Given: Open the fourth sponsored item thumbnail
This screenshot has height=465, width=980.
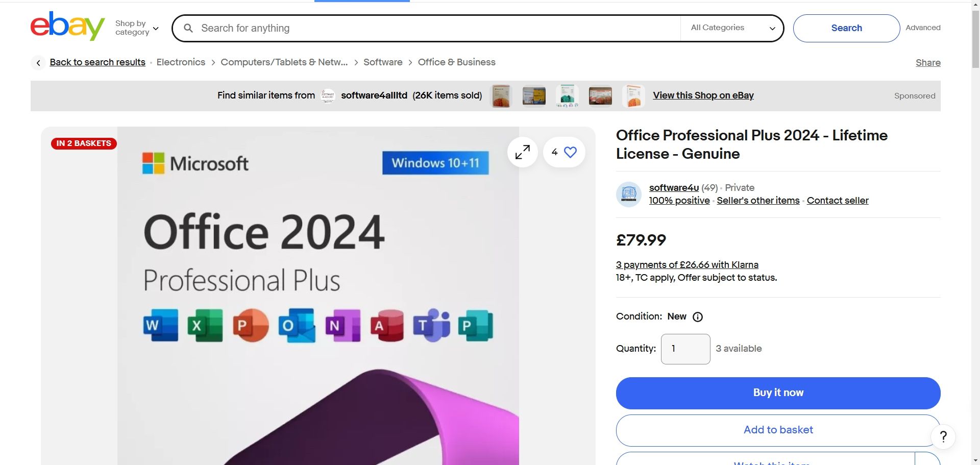Looking at the screenshot, I should (x=600, y=96).
